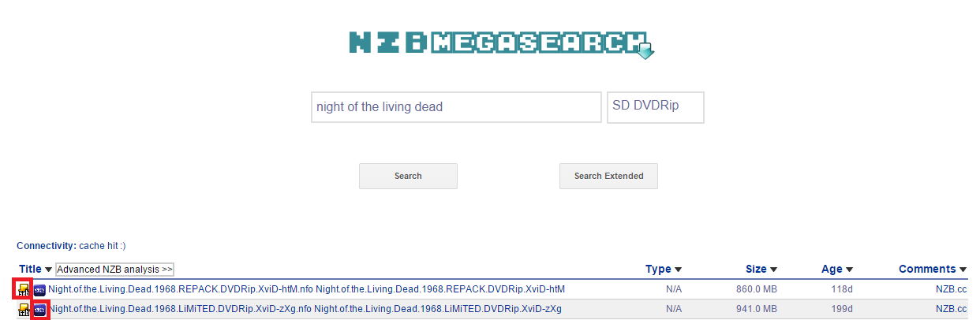Click the Search button
Viewport: 980px width, 320px height.
pos(408,176)
